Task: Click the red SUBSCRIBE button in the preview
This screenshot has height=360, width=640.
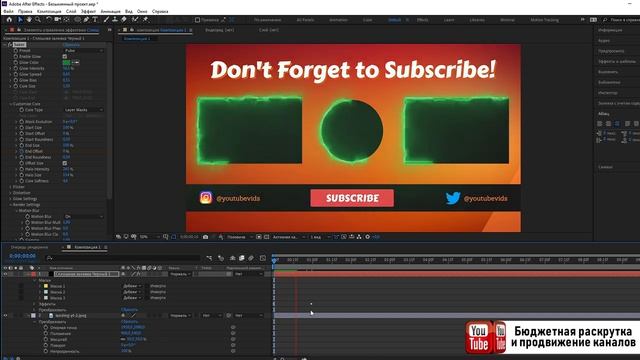Action: tap(352, 198)
